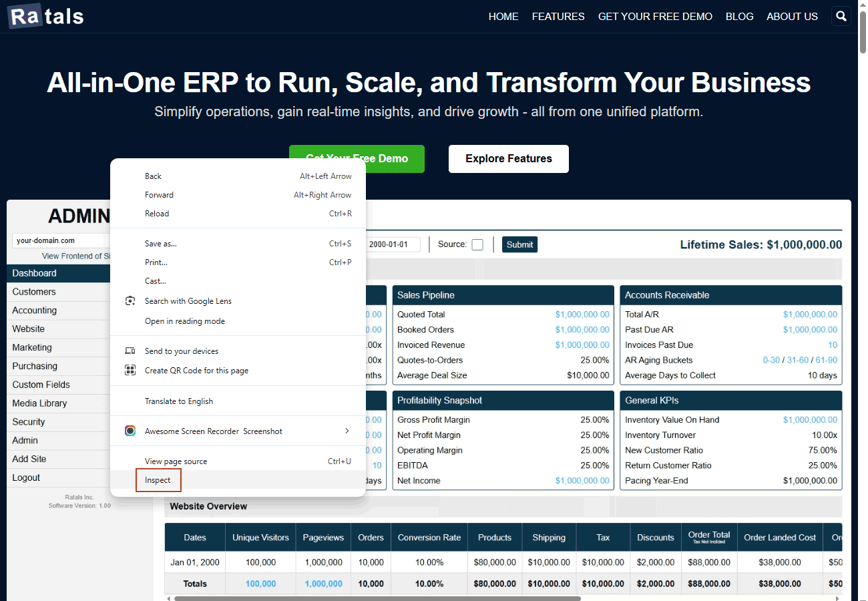Click the Send to your devices icon
This screenshot has width=868, height=601.
click(x=130, y=351)
